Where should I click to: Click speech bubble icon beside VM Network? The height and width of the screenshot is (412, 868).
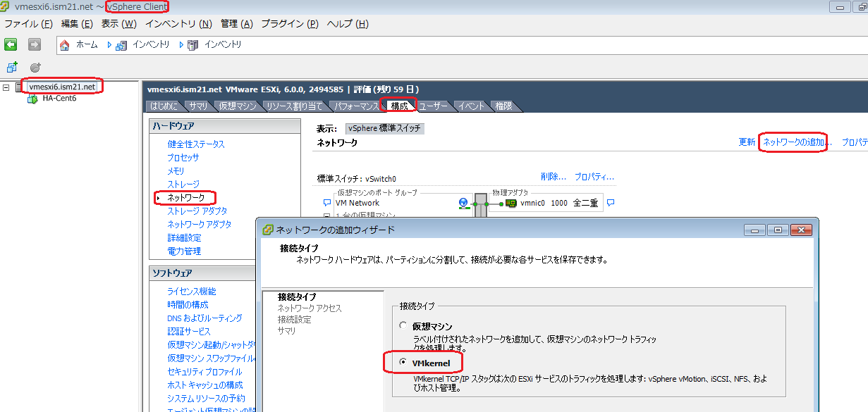326,203
